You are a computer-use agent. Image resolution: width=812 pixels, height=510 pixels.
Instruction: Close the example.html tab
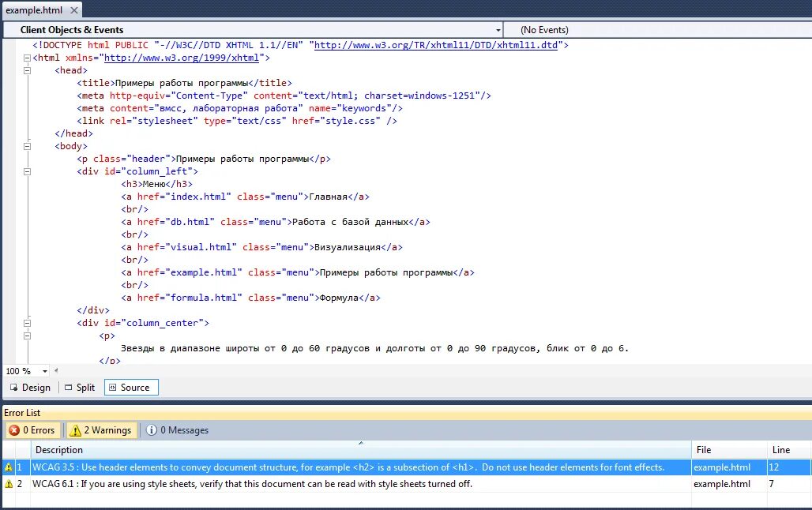coord(74,9)
